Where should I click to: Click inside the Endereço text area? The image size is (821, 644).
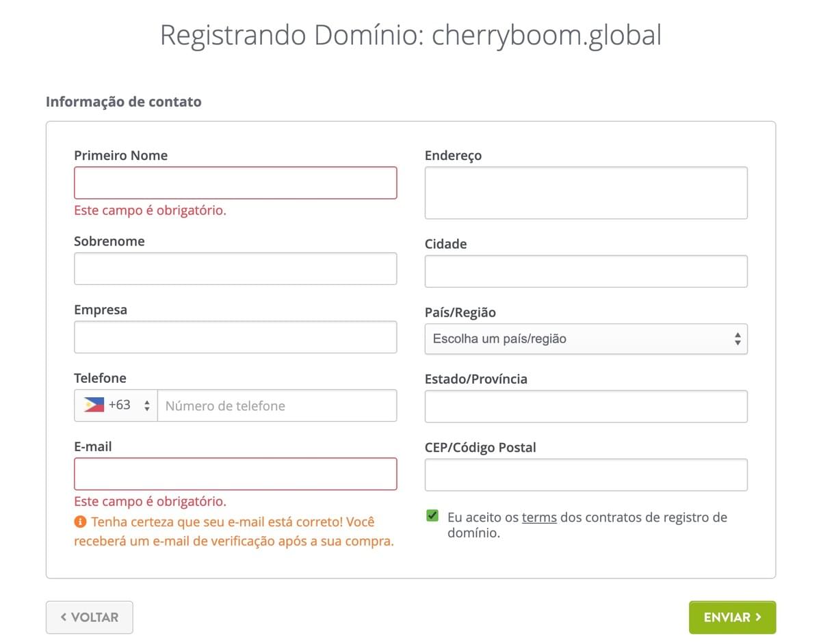tap(586, 192)
